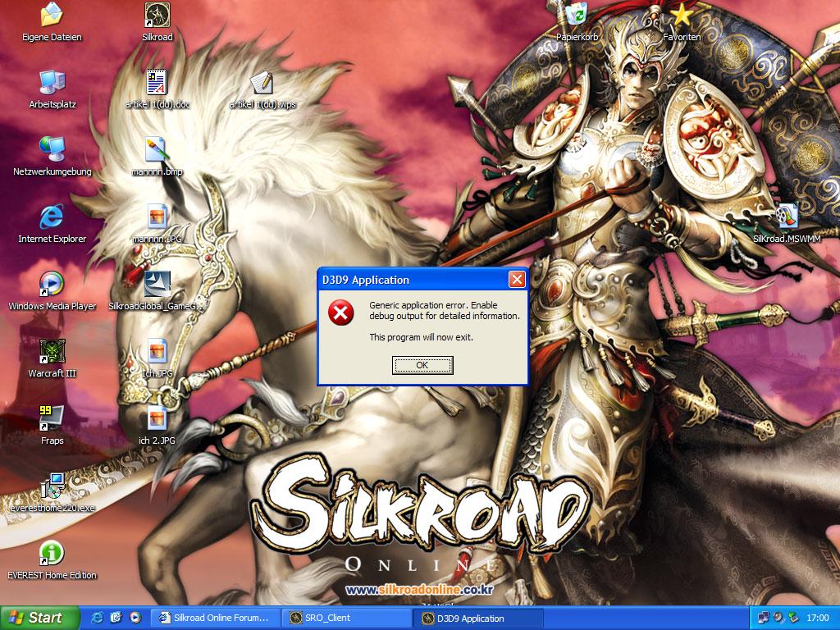
Task: Select the Windows Media Player shortcut
Action: (52, 285)
